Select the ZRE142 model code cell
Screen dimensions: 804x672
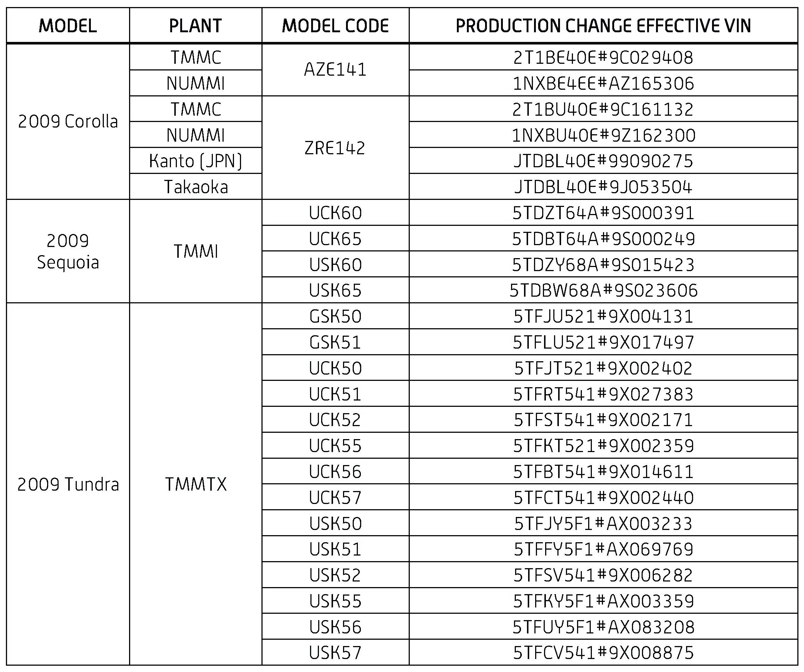pos(335,148)
